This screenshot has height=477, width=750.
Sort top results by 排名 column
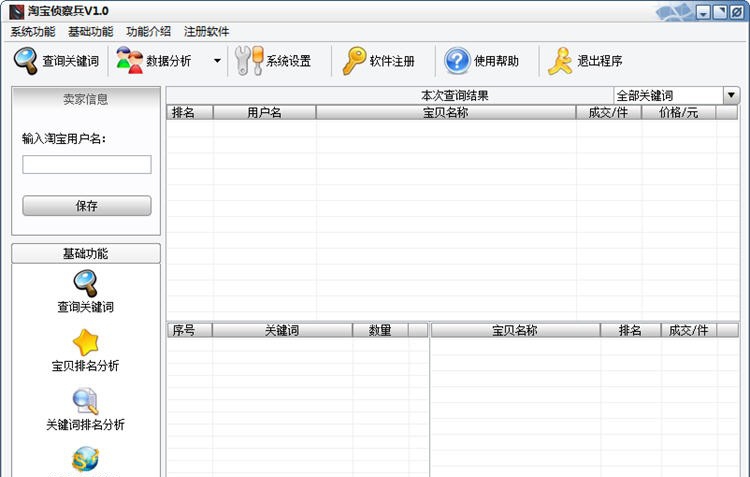(x=190, y=112)
